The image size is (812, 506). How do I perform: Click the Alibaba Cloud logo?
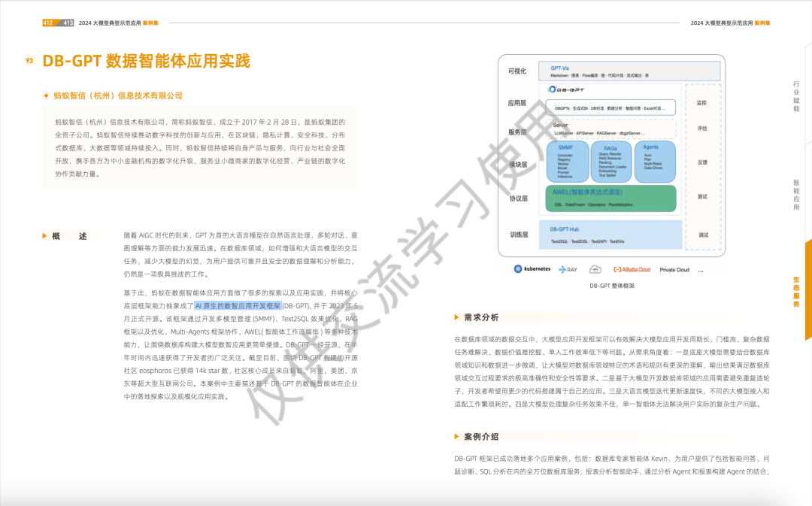632,269
